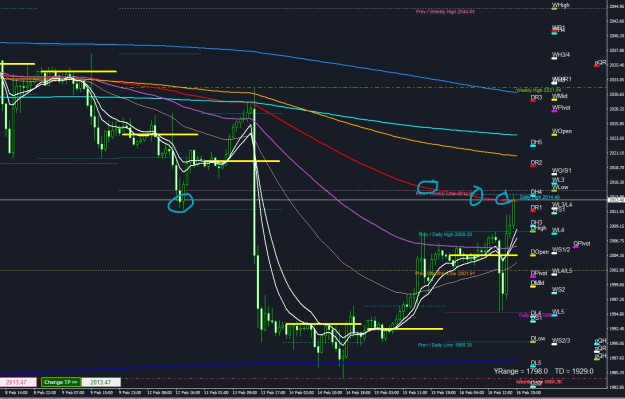Select the green-bordered 2013.47 take-profit field

click(x=101, y=382)
